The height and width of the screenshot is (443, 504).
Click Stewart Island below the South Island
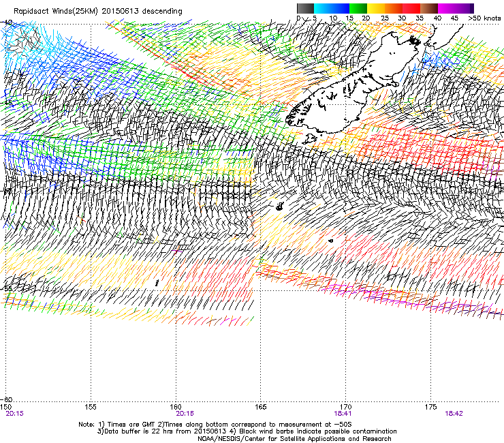click(309, 139)
